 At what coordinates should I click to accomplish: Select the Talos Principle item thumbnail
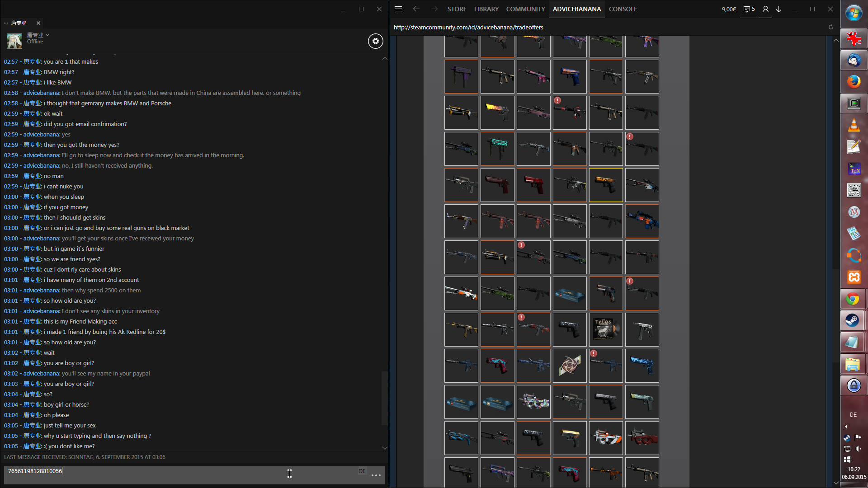606,329
